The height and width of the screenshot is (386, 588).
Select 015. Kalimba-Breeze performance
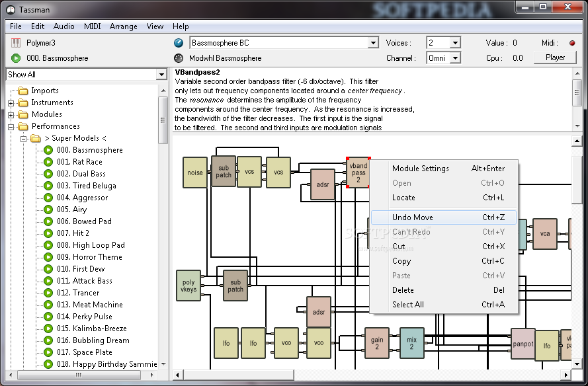(x=92, y=328)
